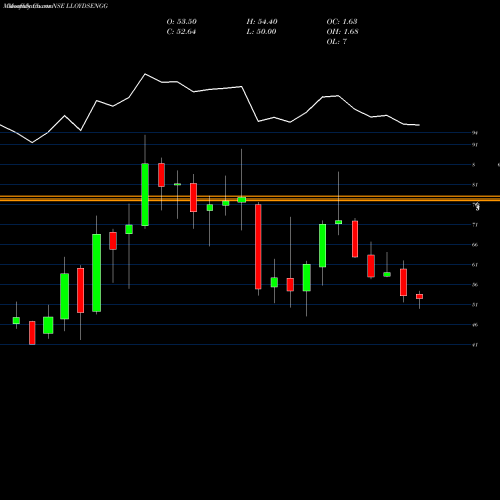Click the tallest red candle at the sharp drop
This screenshot has height=500, width=500.
[x=258, y=247]
